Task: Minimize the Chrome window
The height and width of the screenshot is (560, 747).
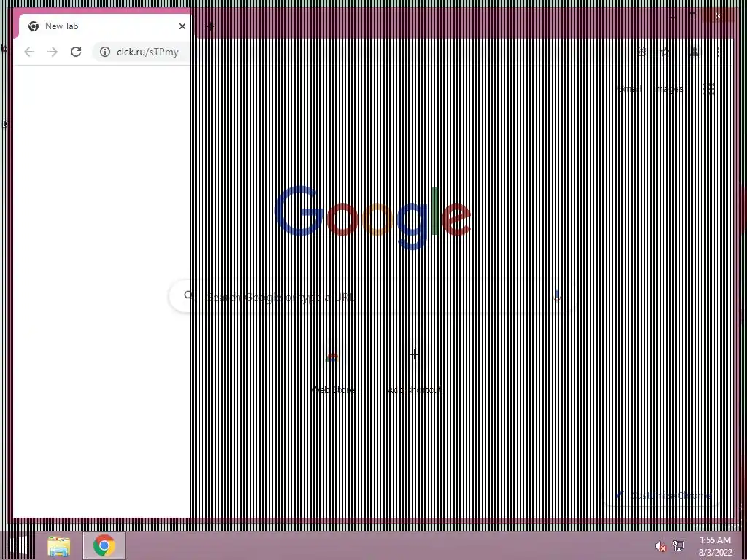Action: tap(672, 17)
